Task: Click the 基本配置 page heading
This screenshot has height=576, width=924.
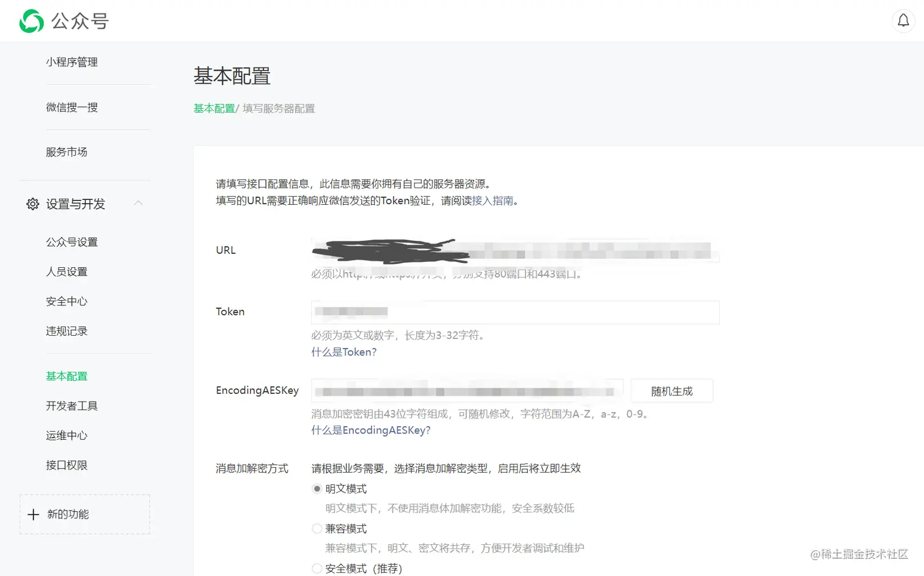Action: tap(232, 76)
